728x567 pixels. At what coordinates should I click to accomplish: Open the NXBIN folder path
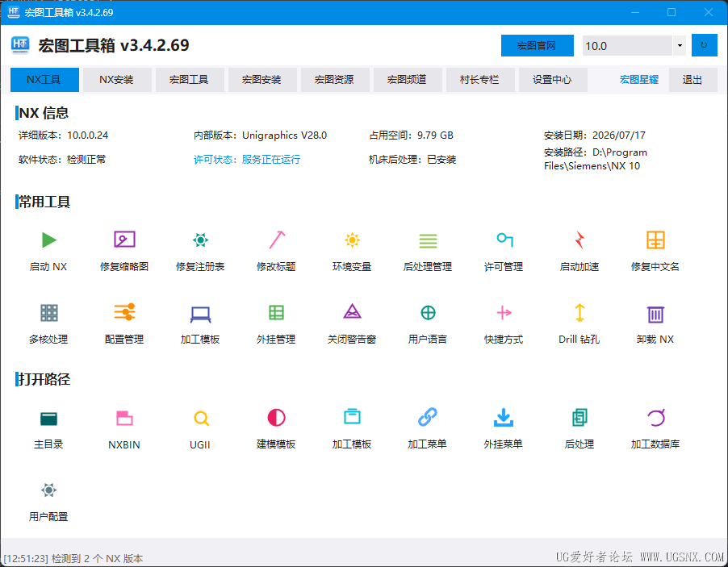[124, 418]
